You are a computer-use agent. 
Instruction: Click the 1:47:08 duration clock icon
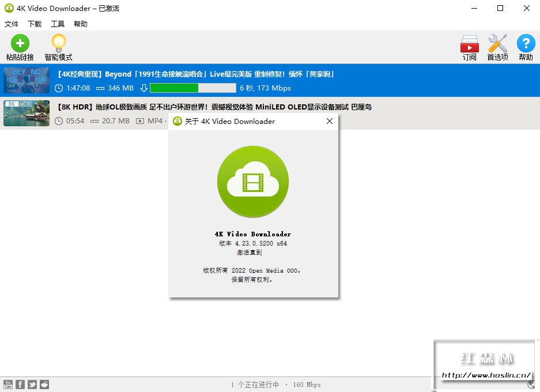pyautogui.click(x=59, y=88)
